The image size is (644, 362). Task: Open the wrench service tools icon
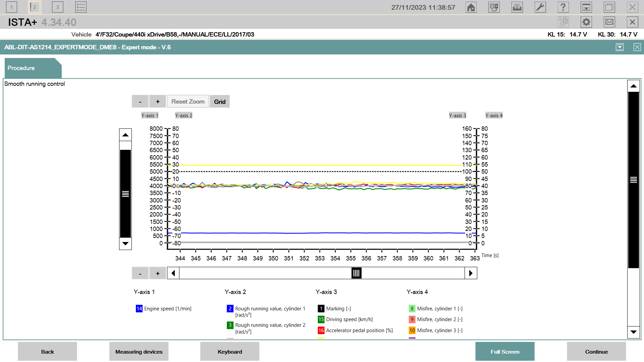pyautogui.click(x=540, y=7)
